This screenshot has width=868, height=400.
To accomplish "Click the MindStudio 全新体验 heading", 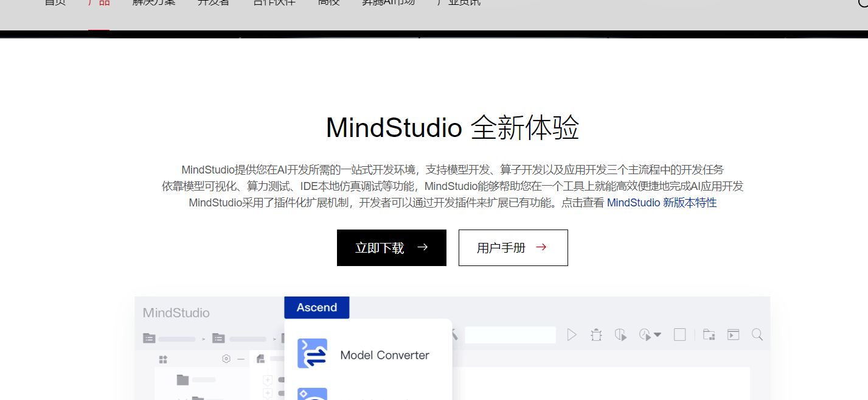I will (x=453, y=128).
